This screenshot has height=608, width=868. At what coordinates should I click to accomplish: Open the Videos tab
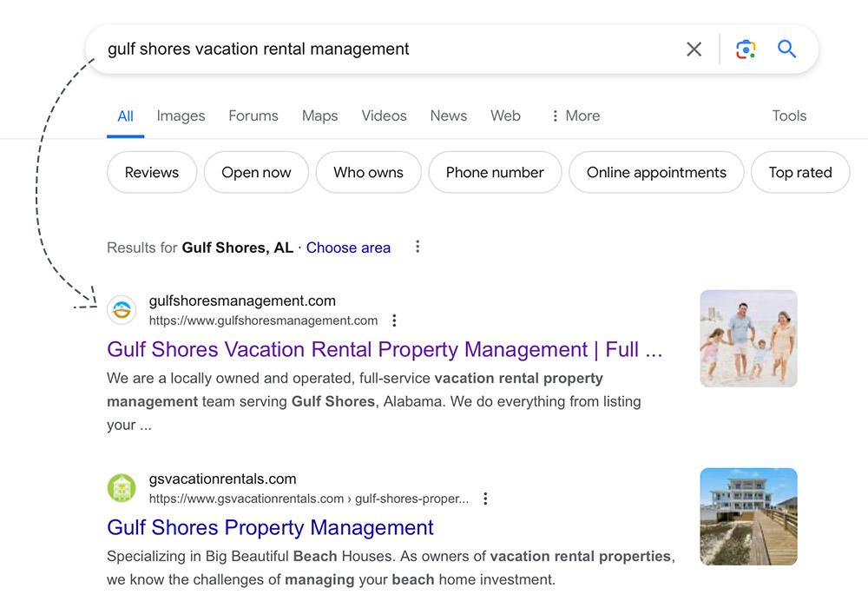[x=384, y=116]
